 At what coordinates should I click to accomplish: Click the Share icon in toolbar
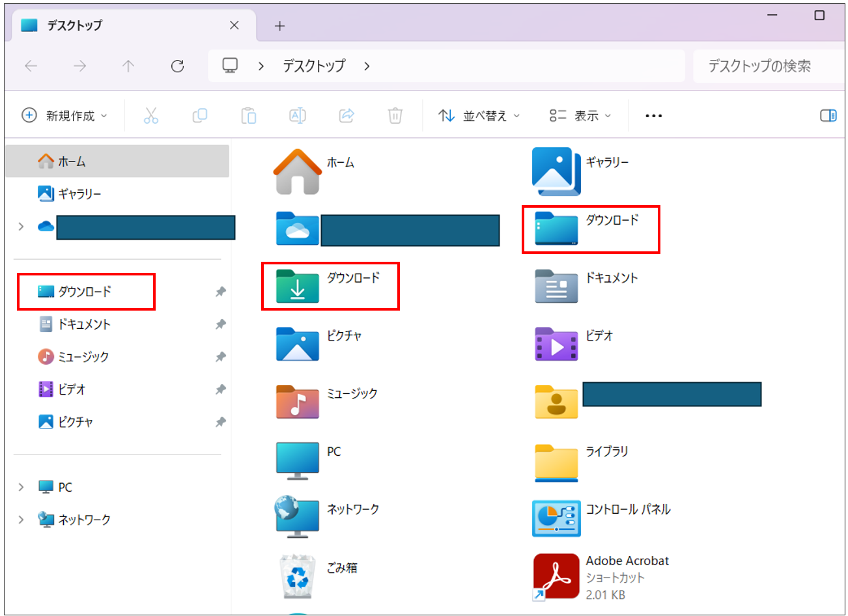(346, 116)
